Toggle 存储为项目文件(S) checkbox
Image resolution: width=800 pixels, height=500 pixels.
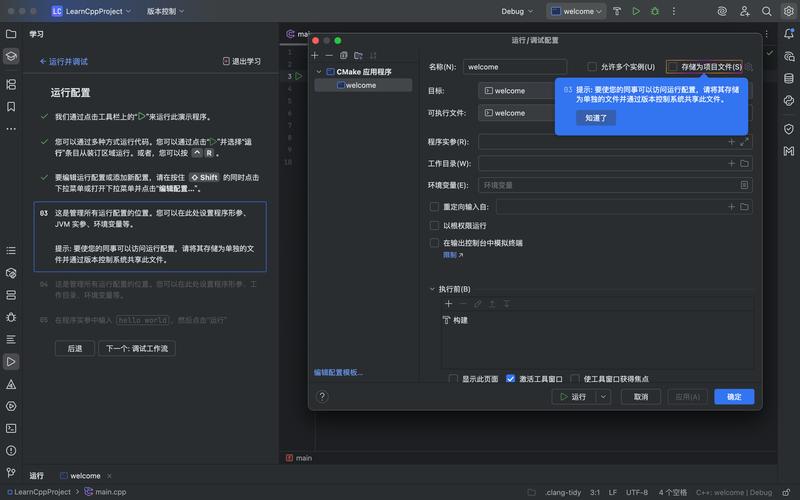pyautogui.click(x=673, y=67)
